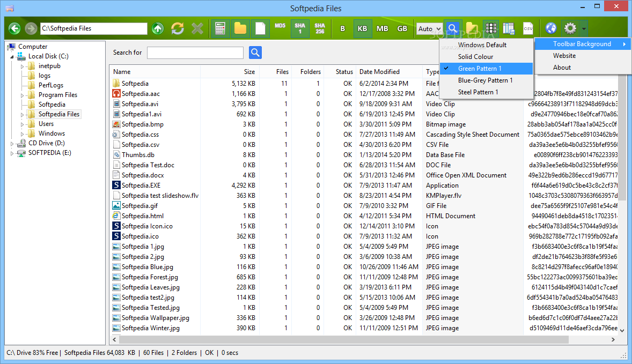Go up one folder level

pos(158,28)
